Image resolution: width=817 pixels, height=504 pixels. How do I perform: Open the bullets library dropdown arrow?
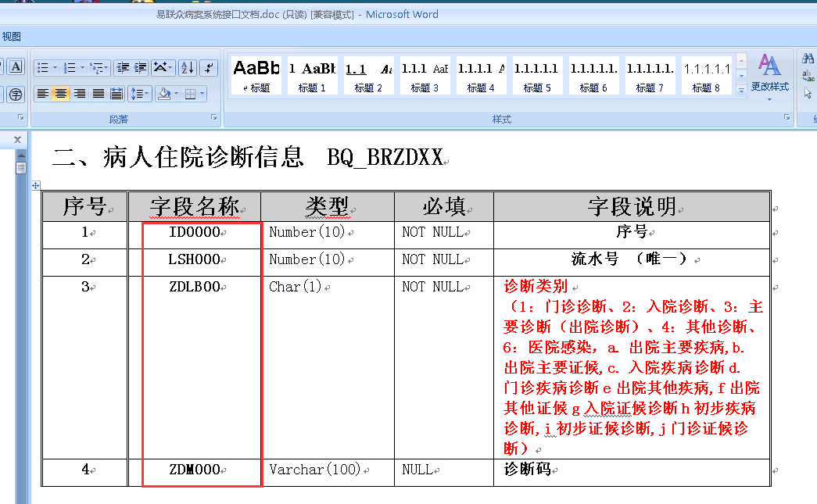click(55, 68)
